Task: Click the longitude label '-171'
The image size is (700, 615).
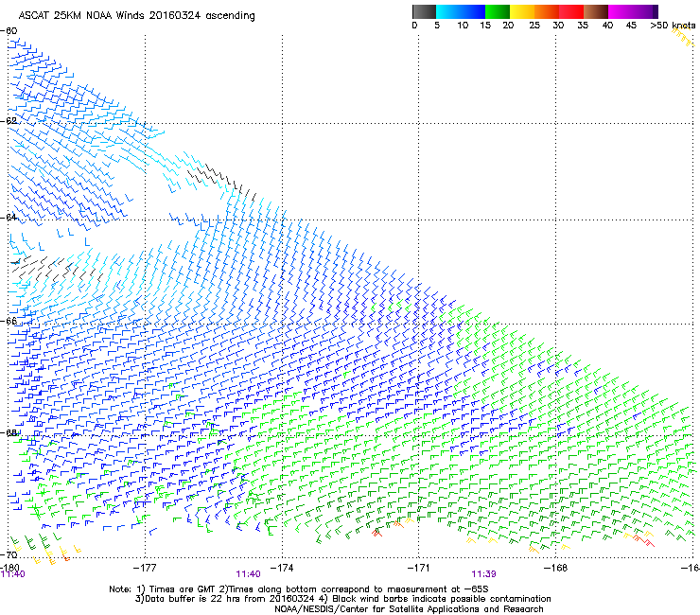Action: (x=419, y=568)
